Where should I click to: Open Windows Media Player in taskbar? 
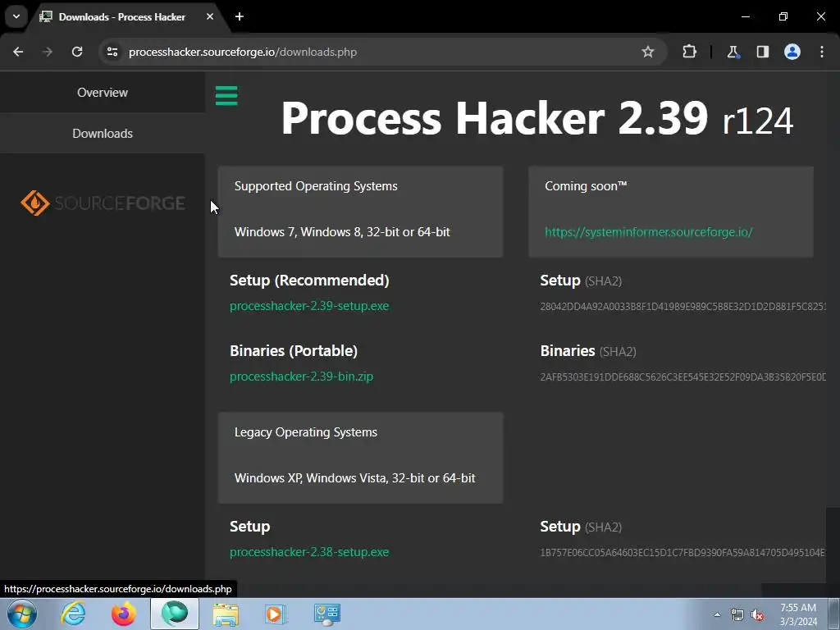click(x=275, y=614)
